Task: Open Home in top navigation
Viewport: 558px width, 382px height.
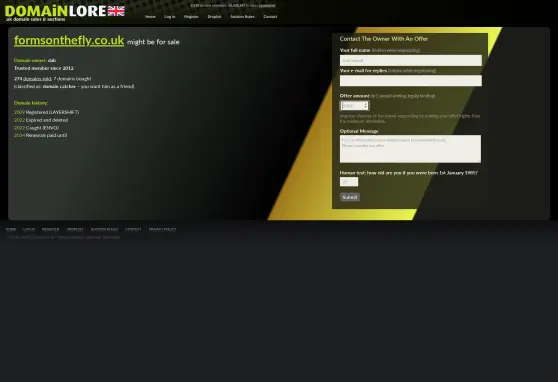Action: tap(150, 17)
